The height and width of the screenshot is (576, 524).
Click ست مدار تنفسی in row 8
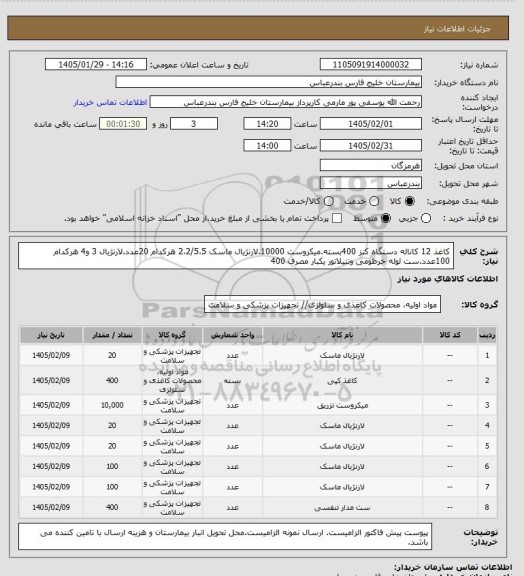point(342,507)
